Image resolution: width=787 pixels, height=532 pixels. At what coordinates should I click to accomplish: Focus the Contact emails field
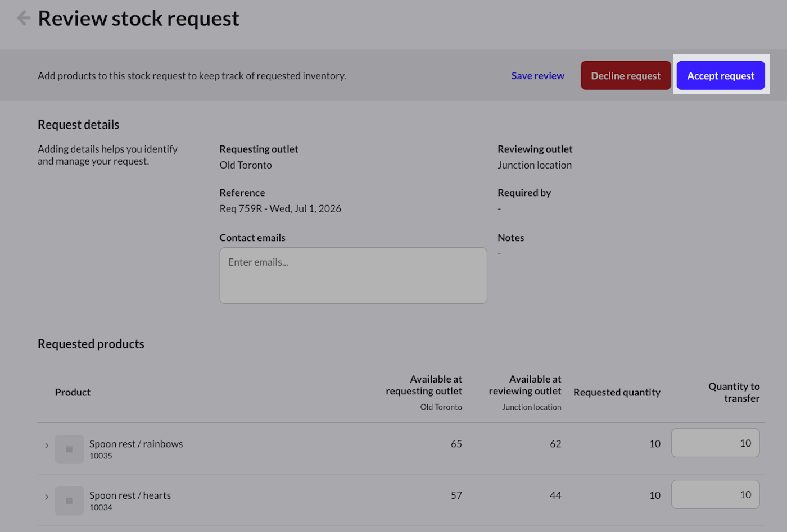tap(353, 276)
